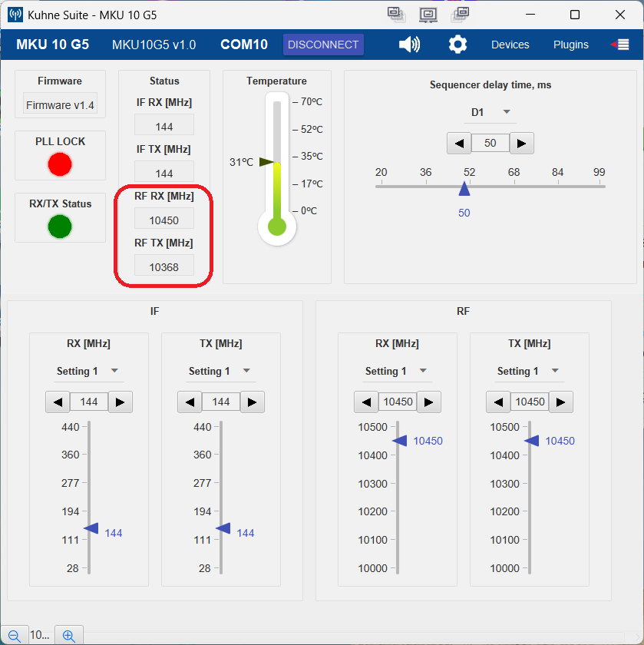644x645 pixels.
Task: Click the first window layout icon in title bar
Action: coord(396,15)
